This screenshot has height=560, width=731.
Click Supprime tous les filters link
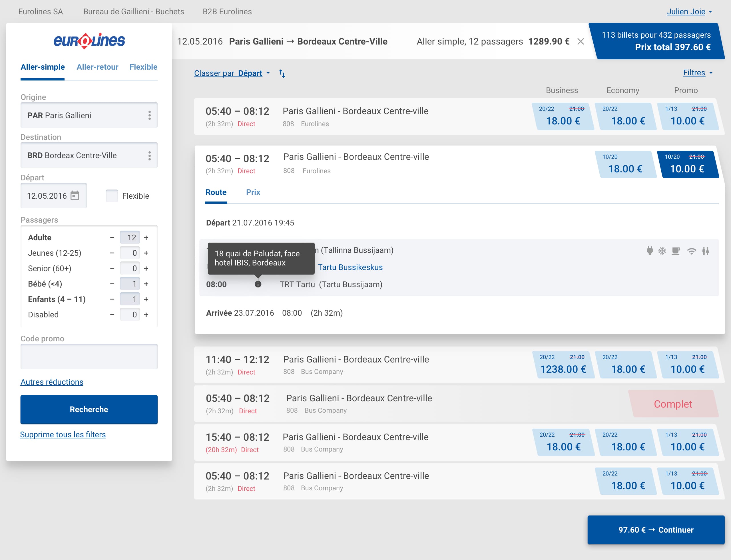(63, 435)
